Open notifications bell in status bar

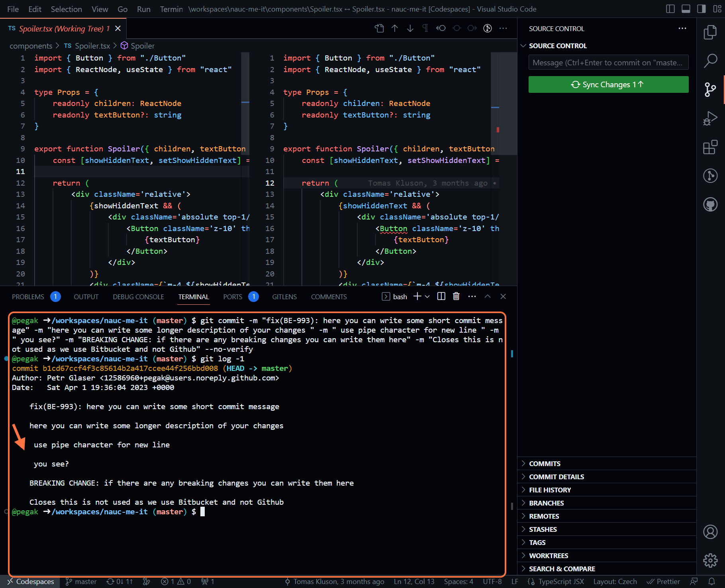pyautogui.click(x=711, y=582)
